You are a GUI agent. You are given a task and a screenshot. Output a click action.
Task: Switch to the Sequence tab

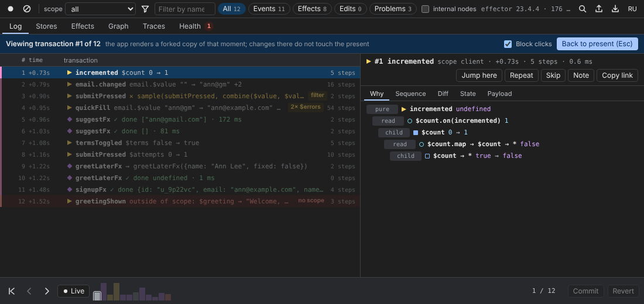click(x=410, y=94)
